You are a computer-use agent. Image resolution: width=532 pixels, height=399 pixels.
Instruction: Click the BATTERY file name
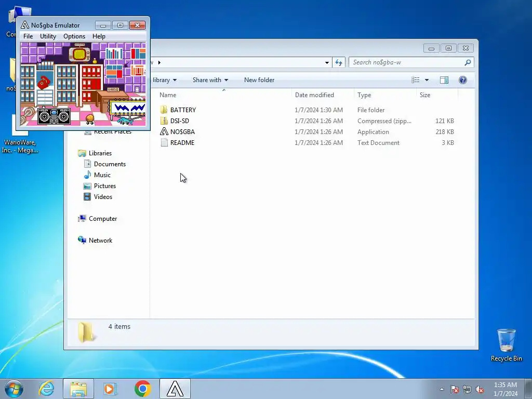coord(183,110)
